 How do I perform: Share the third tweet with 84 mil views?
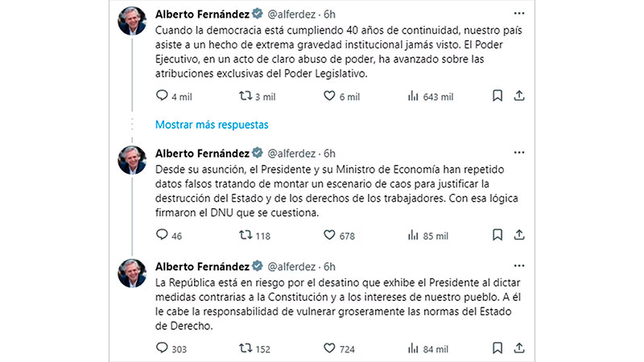(519, 348)
